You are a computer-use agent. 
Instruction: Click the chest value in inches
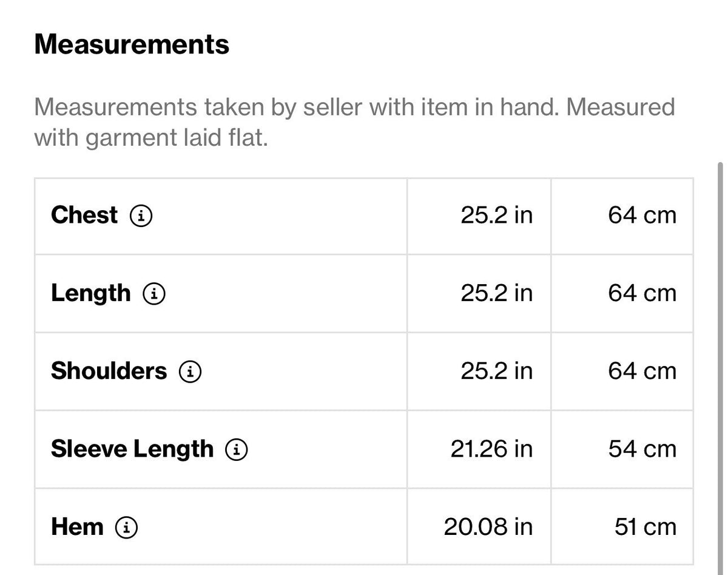pos(497,216)
